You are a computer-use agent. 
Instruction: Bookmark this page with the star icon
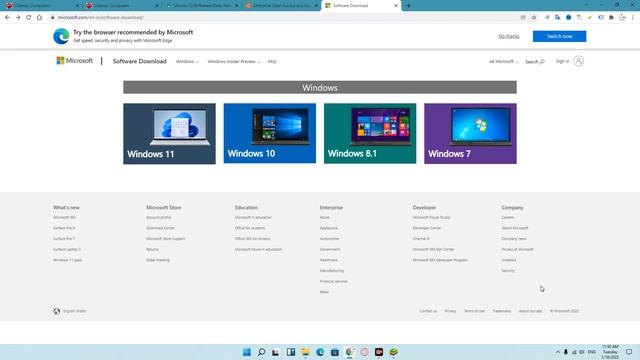(x=534, y=18)
